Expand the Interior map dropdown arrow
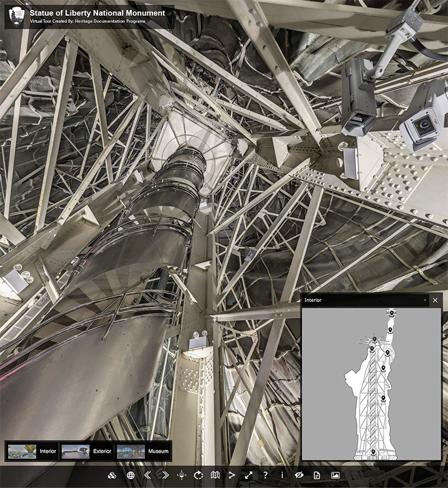The height and width of the screenshot is (488, 448). coord(425,300)
